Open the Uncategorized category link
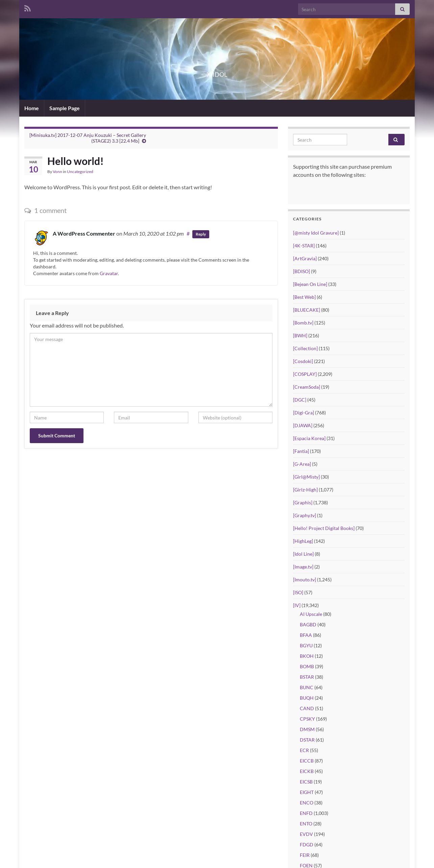 pyautogui.click(x=80, y=172)
